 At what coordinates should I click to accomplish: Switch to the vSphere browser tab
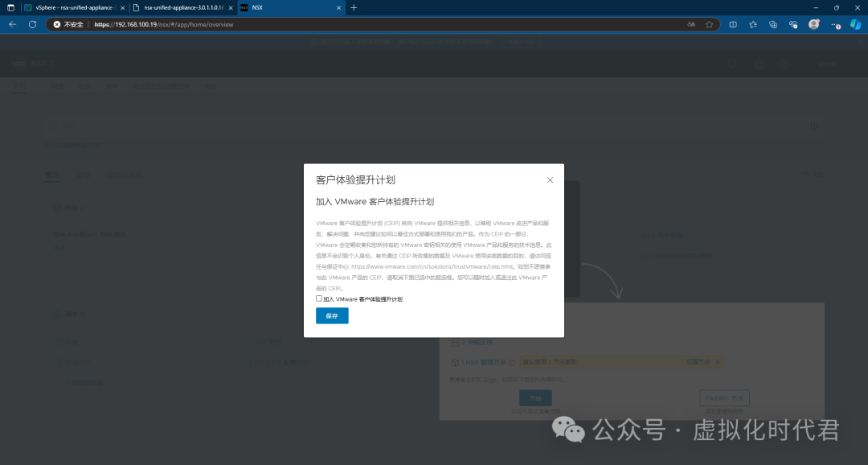pos(75,8)
